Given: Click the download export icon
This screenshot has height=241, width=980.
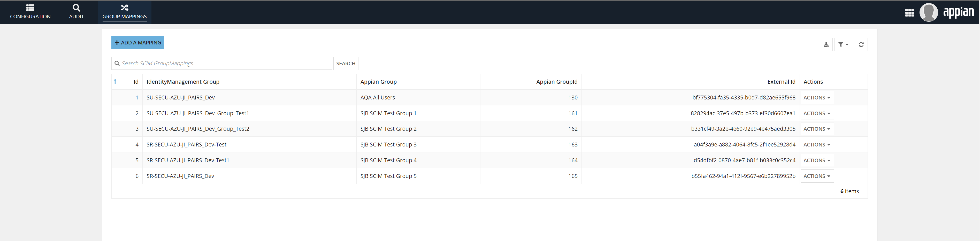Looking at the screenshot, I should click(826, 44).
